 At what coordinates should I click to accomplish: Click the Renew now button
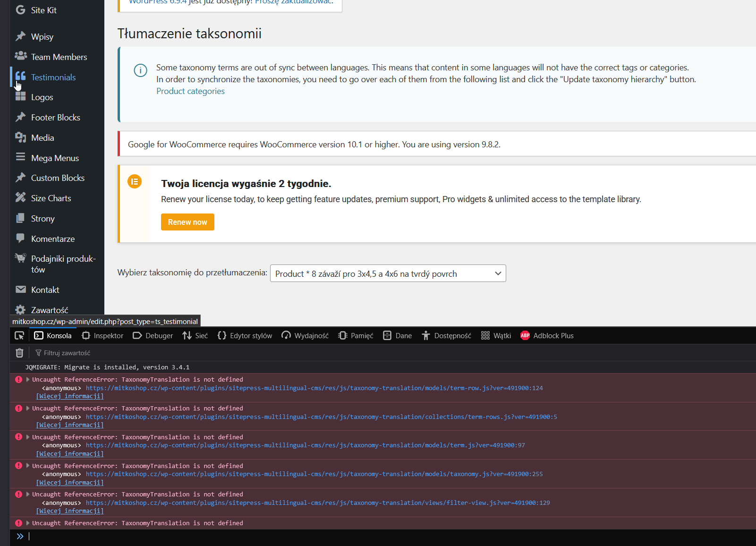[x=187, y=222]
